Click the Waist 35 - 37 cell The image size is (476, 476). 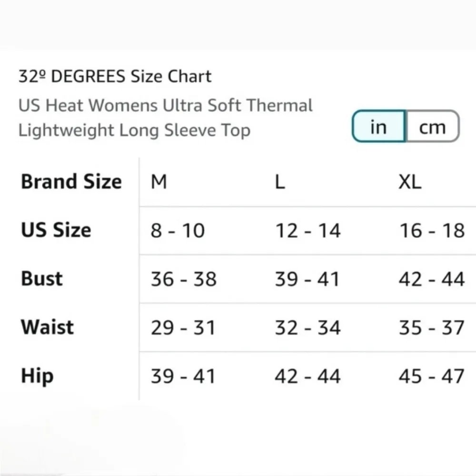coord(431,328)
